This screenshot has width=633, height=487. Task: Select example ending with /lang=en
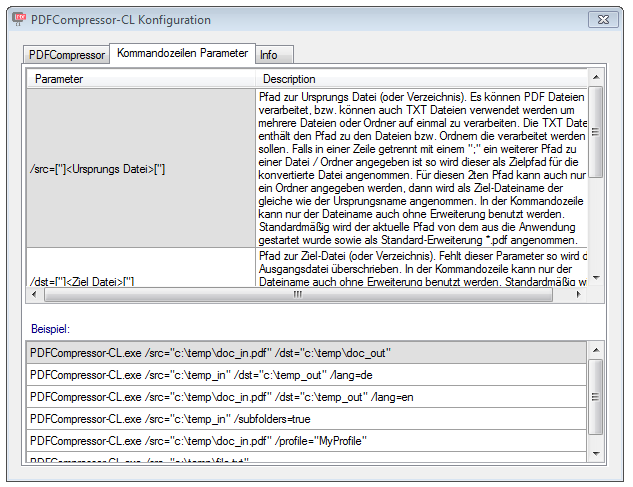click(x=306, y=397)
